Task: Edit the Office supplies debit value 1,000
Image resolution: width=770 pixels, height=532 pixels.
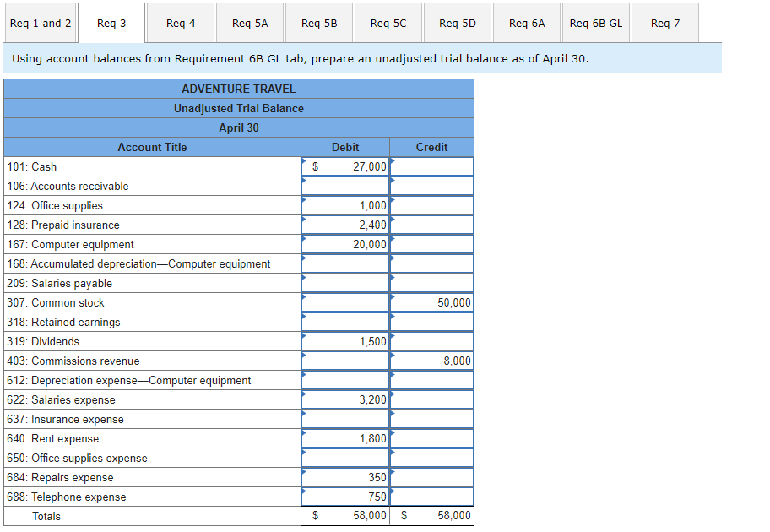Action: coord(345,205)
